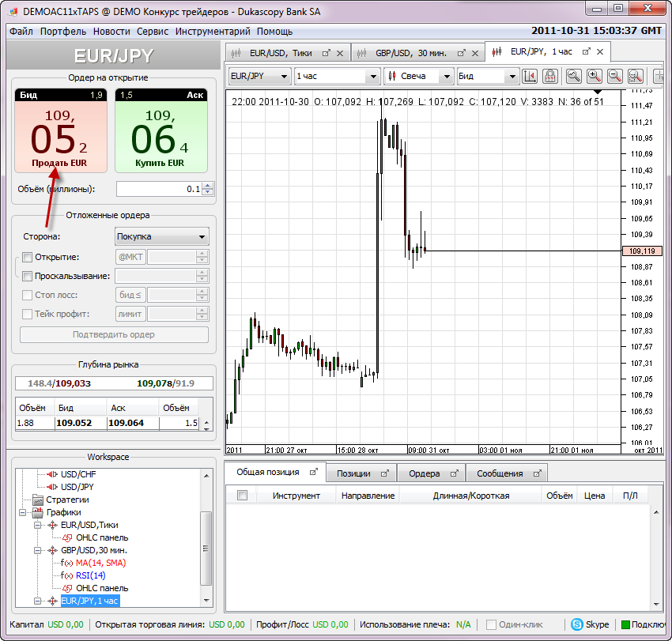Toggle the Один-клик checkbox
The image size is (672, 641).
492,624
